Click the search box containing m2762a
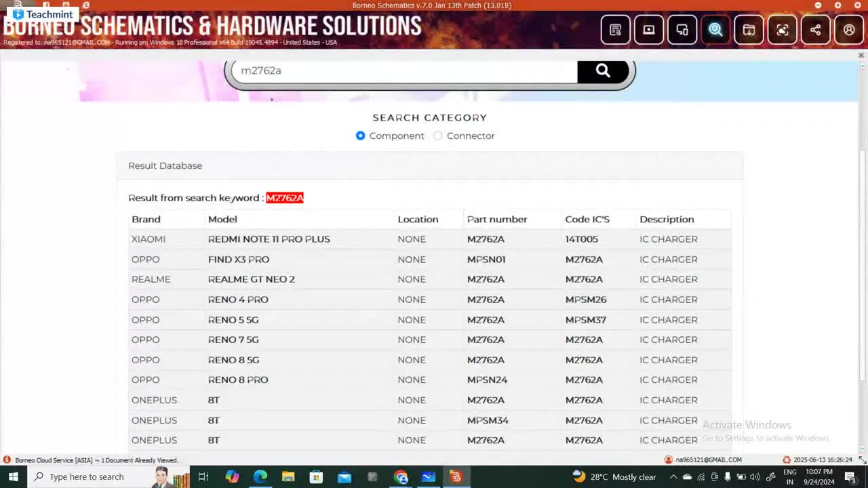This screenshot has height=488, width=868. [404, 70]
